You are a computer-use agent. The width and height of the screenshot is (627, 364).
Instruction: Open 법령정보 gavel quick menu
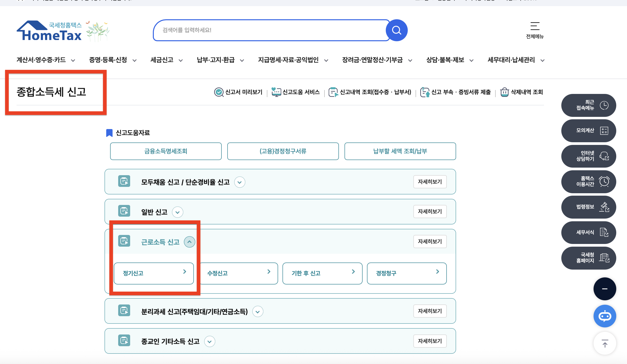[x=588, y=207]
